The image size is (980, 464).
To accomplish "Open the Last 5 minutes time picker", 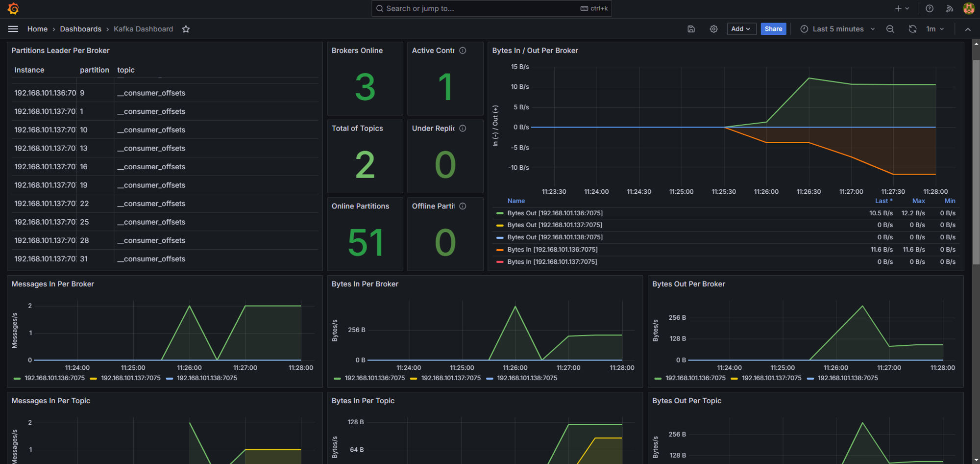I will 837,29.
